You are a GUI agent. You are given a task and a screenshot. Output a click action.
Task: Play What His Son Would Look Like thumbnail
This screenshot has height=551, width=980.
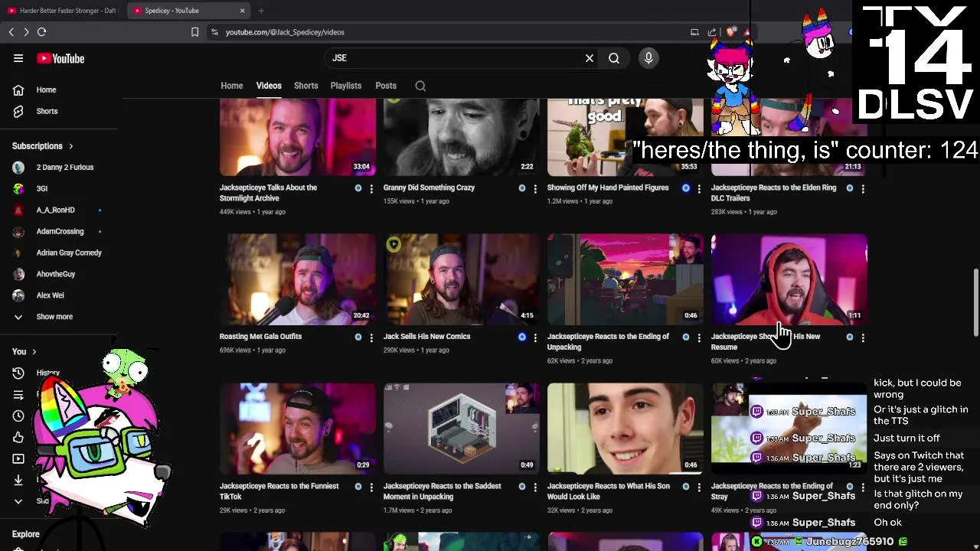point(626,429)
